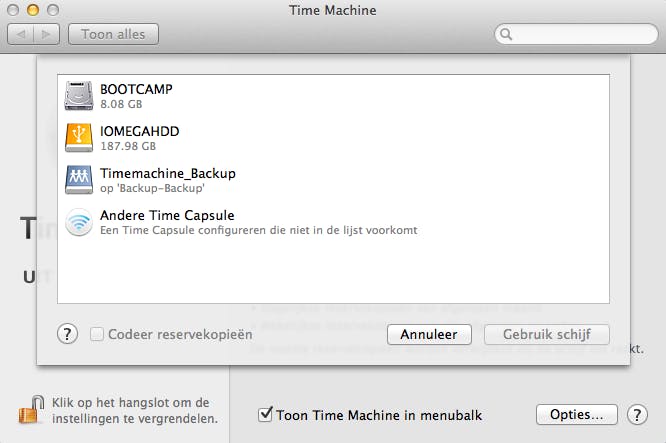Open help next to the Opties button
666x443 pixels.
coord(636,414)
